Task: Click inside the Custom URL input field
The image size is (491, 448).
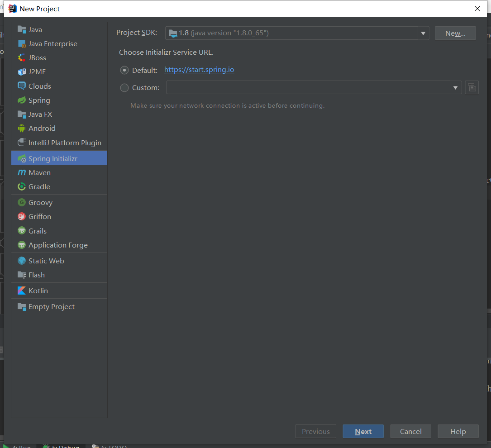Action: point(308,88)
